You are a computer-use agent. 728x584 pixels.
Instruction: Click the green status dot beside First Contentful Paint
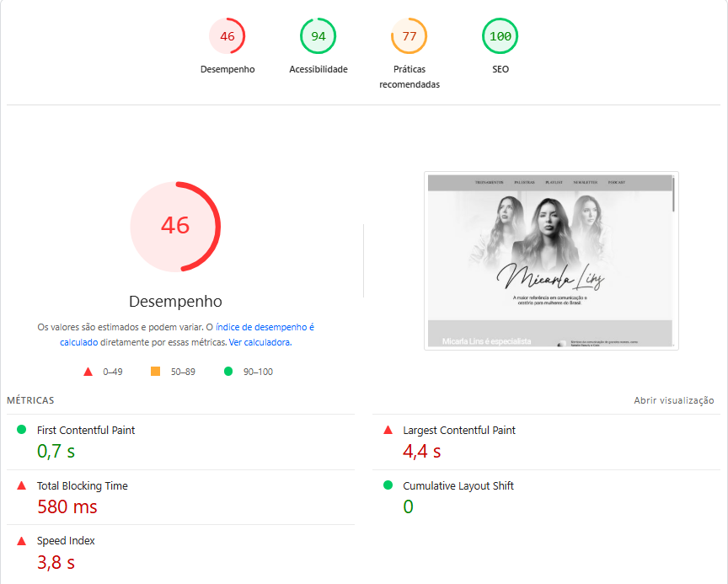[21, 430]
